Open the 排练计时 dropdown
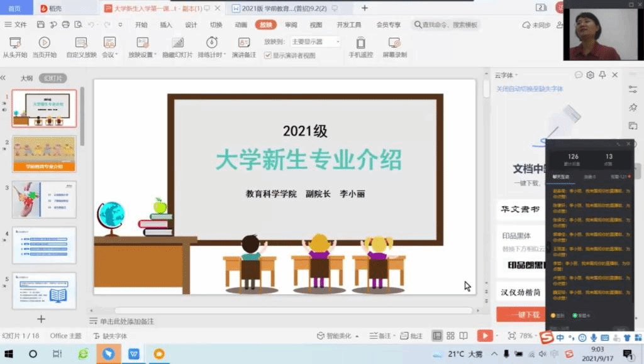Image resolution: width=644 pixels, height=364 pixels. [x=225, y=55]
